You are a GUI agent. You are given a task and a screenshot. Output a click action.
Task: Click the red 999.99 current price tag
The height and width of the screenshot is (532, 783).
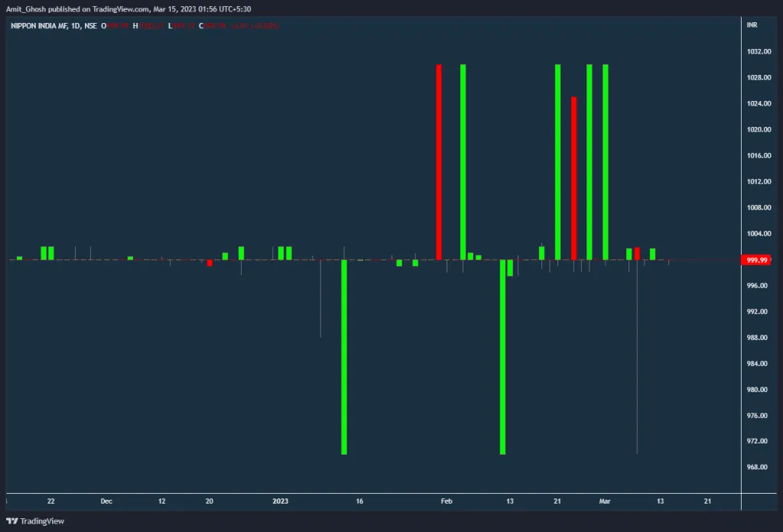tap(756, 260)
